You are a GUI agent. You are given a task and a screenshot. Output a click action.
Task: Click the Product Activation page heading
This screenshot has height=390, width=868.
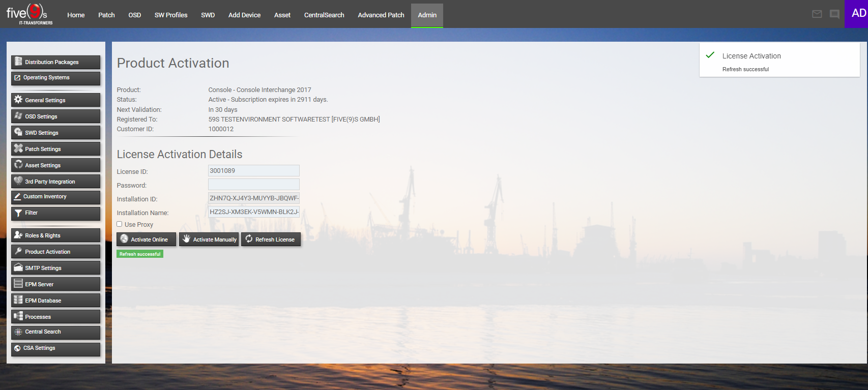coord(173,63)
